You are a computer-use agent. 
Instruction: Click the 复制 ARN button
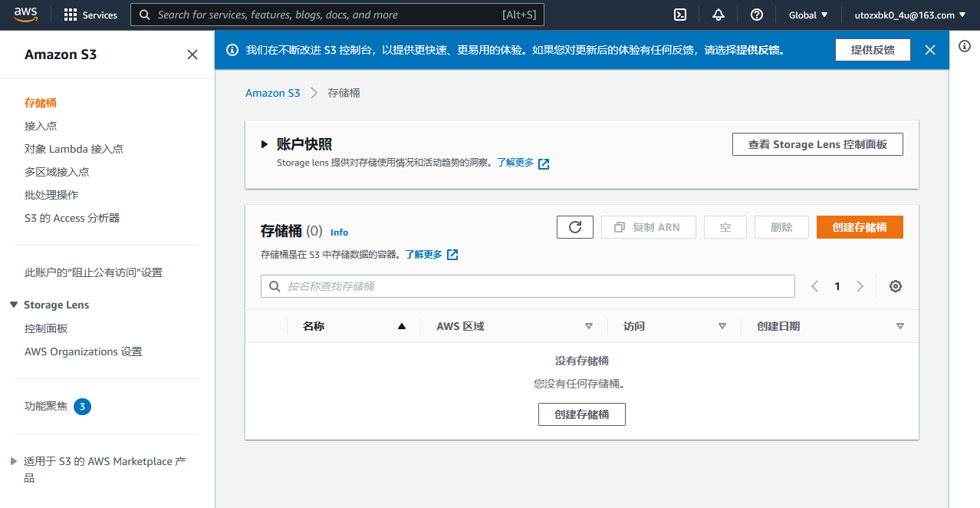[x=649, y=227]
